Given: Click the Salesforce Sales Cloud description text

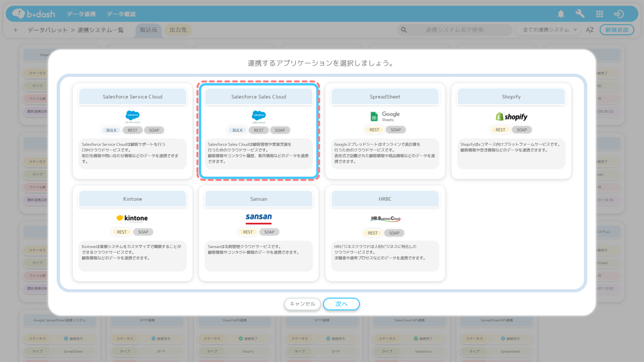Looking at the screenshot, I should (259, 153).
